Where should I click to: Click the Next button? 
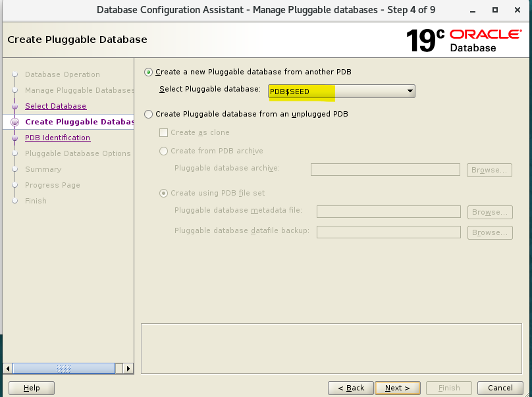click(x=397, y=388)
